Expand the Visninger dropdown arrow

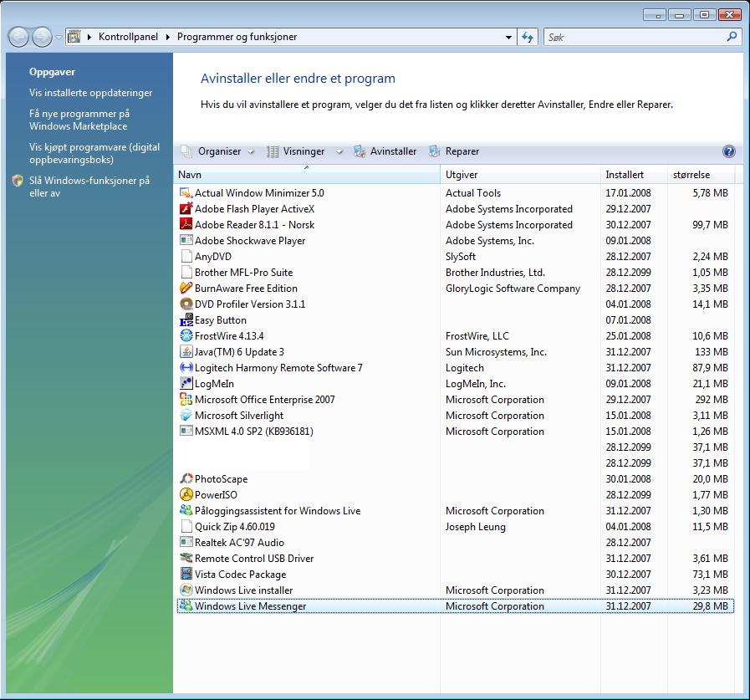pos(339,151)
